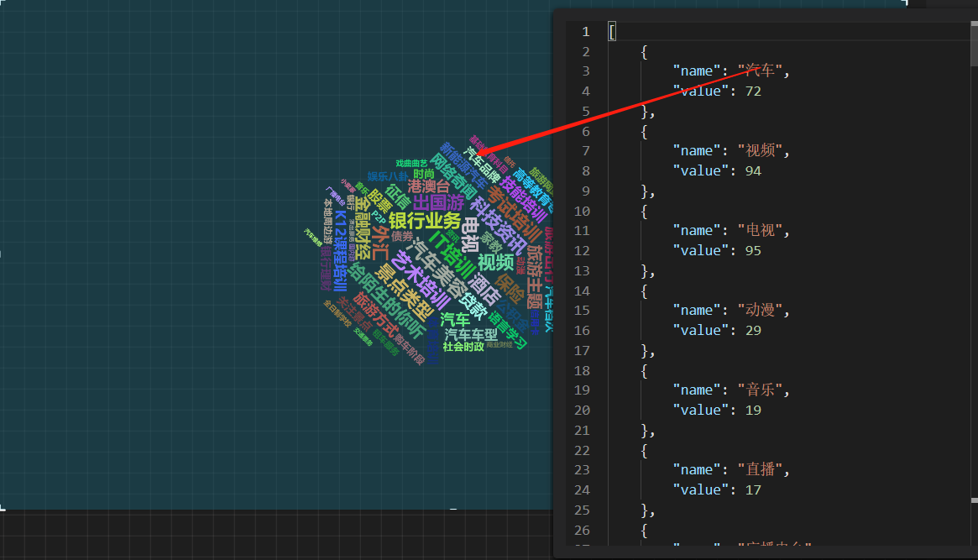
Task: Click the word 艺术培训 in word cloud
Action: 420,282
